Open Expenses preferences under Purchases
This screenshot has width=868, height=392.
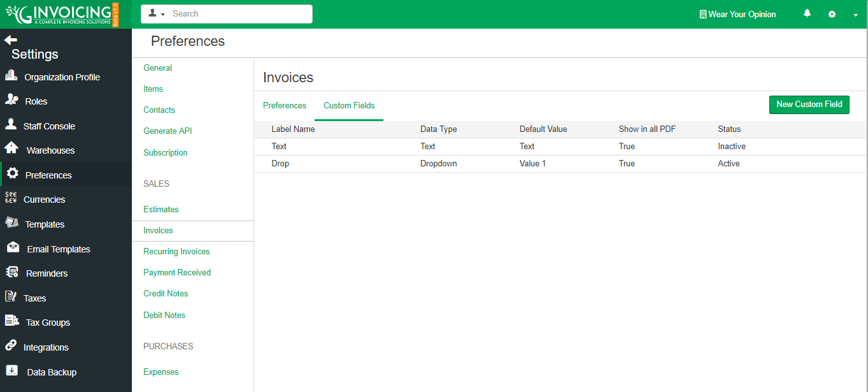tap(161, 372)
